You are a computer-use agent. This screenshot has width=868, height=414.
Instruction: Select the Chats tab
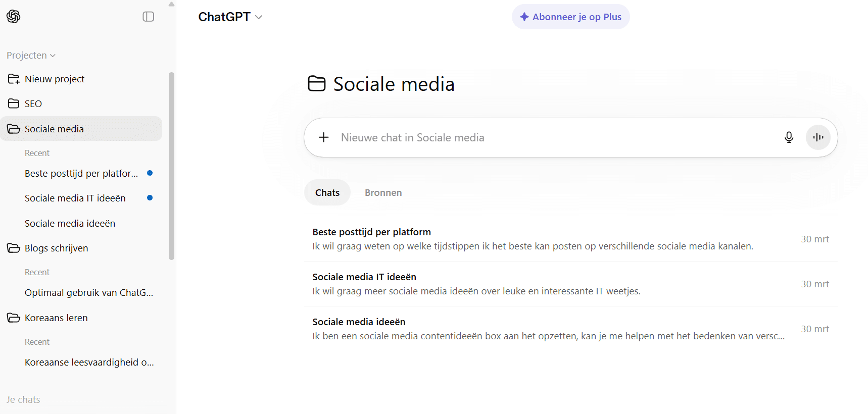pos(327,192)
